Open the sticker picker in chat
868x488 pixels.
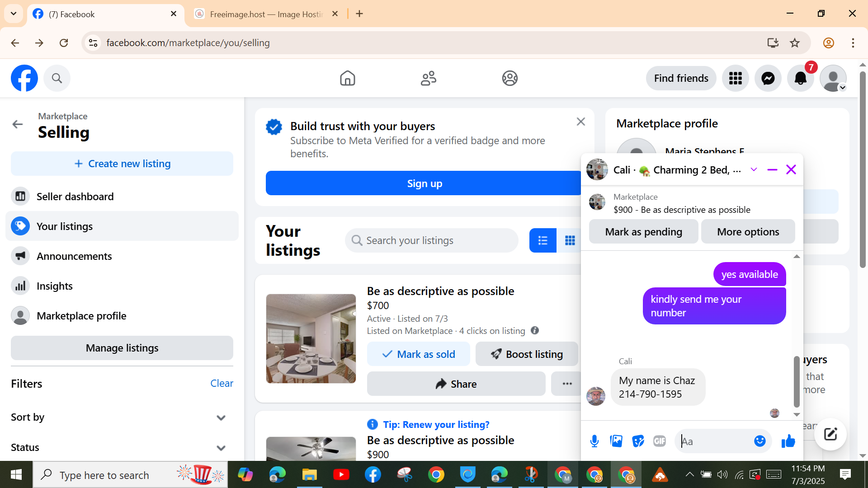click(x=638, y=441)
